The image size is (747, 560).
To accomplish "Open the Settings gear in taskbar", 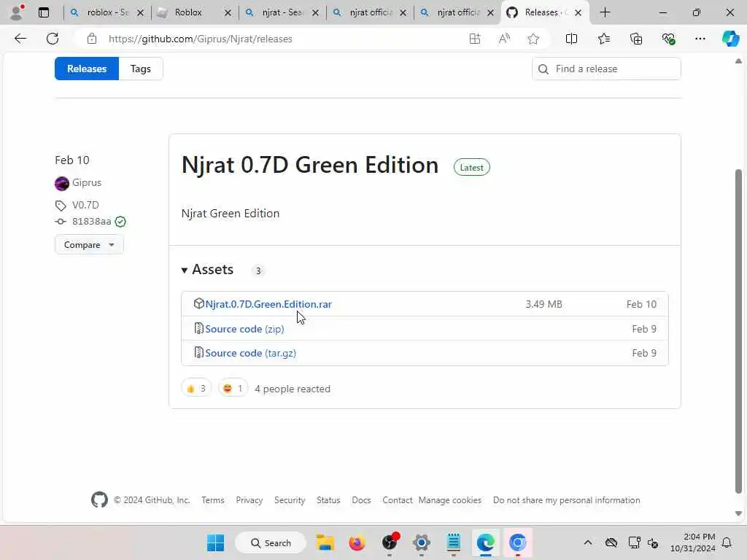I will [x=421, y=542].
